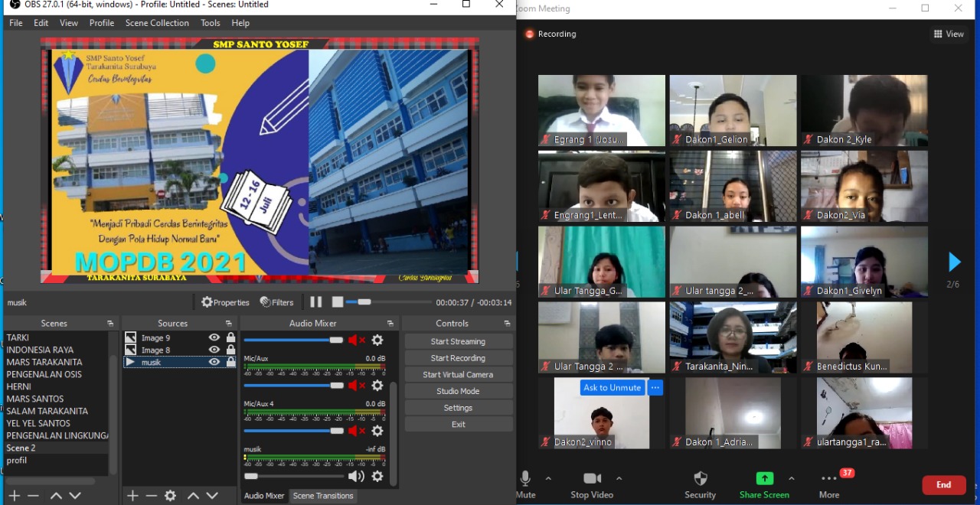Open the Scene Collection menu

pos(157,23)
